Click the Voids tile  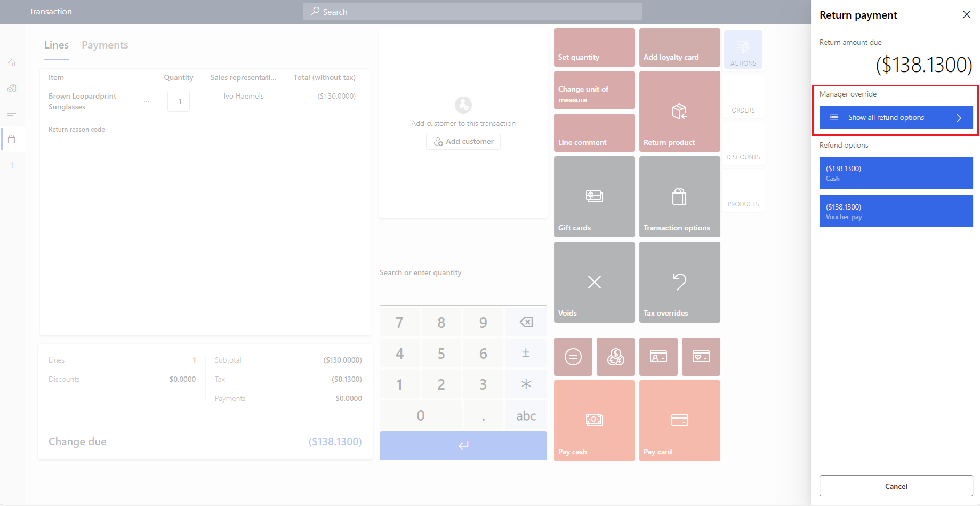tap(594, 282)
